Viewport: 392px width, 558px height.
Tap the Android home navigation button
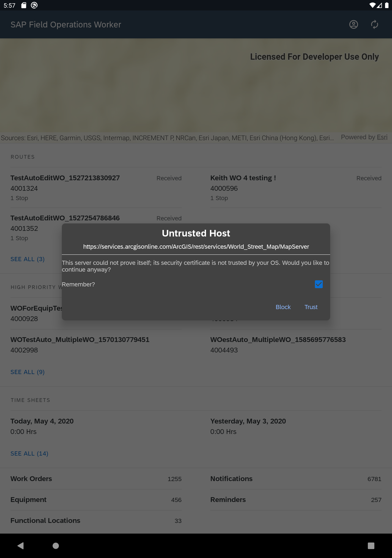(x=56, y=546)
